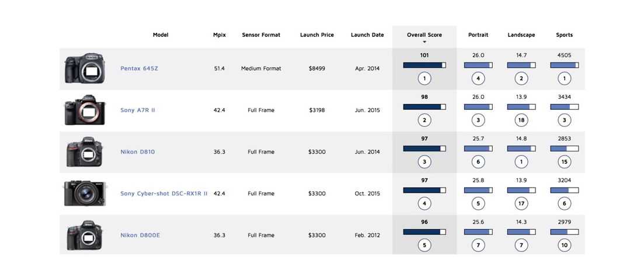Image resolution: width=644 pixels, height=280 pixels.
Task: Click the Sony A7R II camera image
Action: point(85,110)
